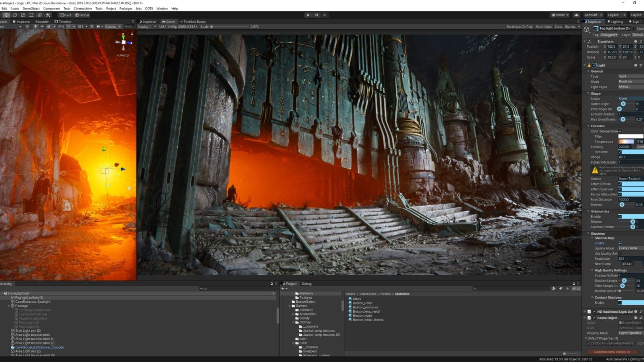Adjust the Game view Scale slider
Viewport: 644px width, 362px height.
point(212,27)
